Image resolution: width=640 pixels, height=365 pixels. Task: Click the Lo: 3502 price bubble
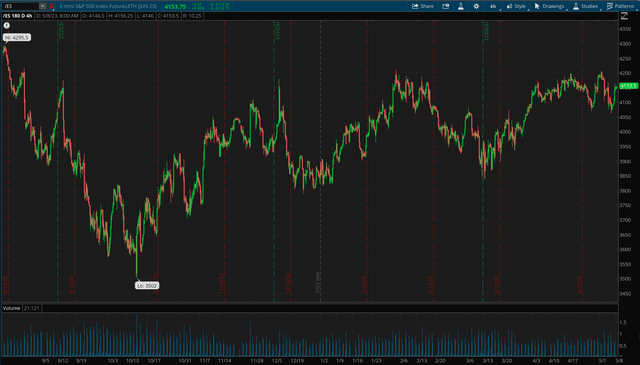pyautogui.click(x=147, y=286)
